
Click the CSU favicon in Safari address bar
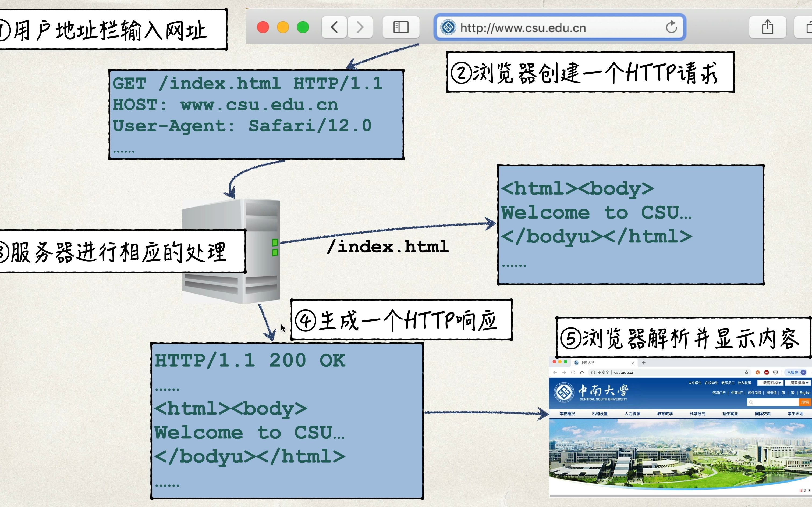448,27
